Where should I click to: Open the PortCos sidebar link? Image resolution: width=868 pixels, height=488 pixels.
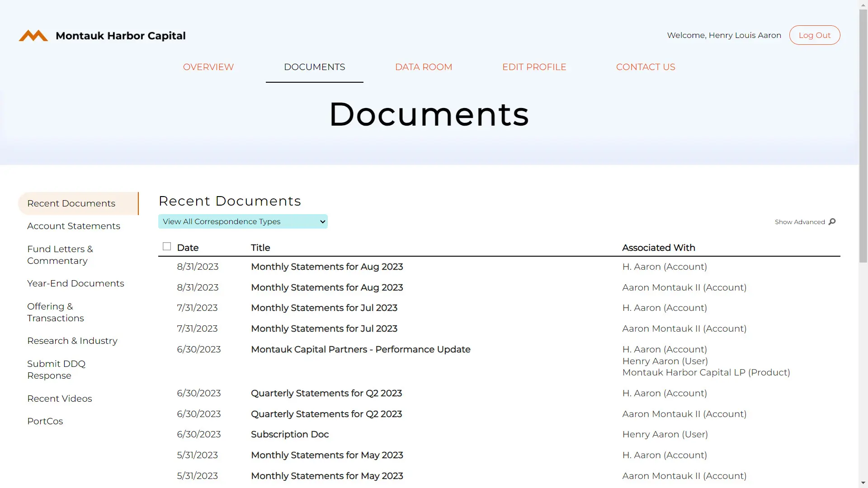[45, 421]
